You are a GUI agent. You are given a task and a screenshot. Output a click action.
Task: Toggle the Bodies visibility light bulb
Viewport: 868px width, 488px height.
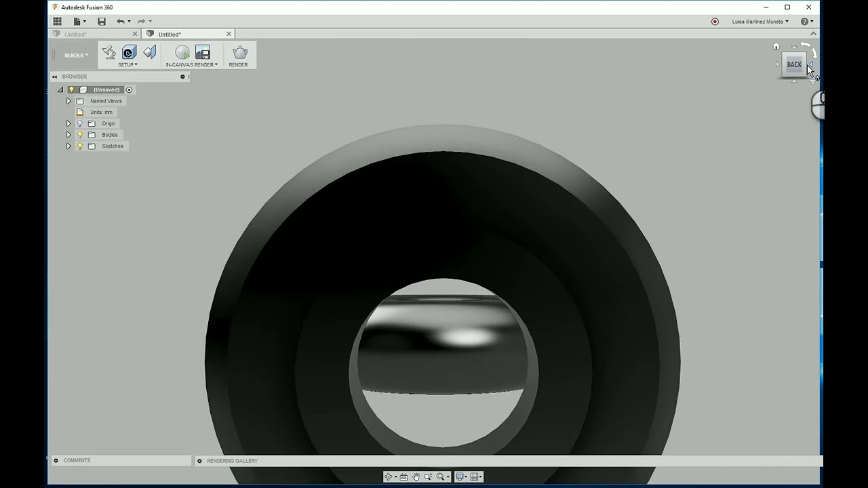tap(79, 135)
